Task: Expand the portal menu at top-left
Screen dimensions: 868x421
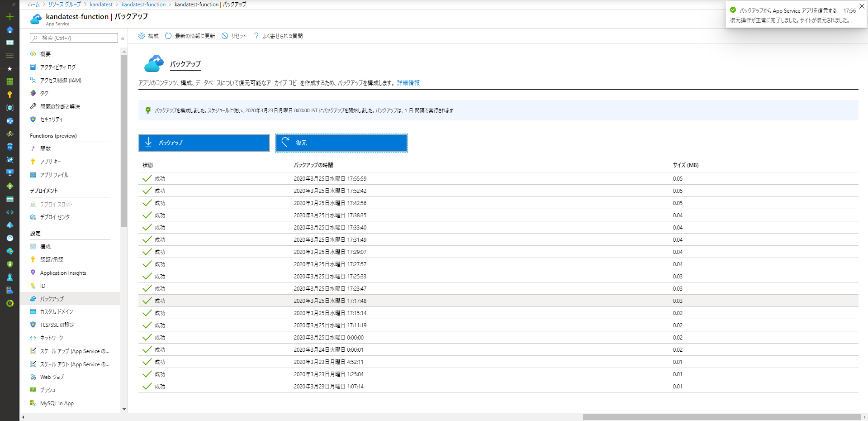Action: pos(14,4)
